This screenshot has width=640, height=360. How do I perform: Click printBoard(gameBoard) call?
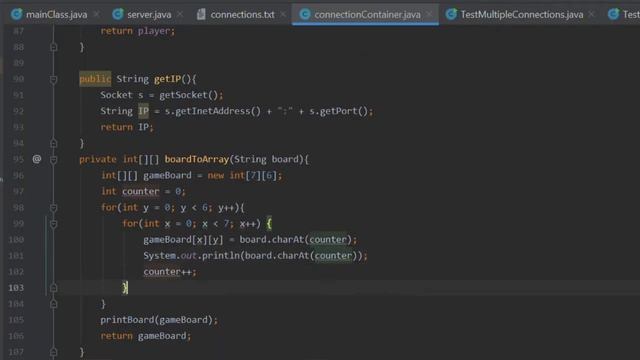pos(157,320)
